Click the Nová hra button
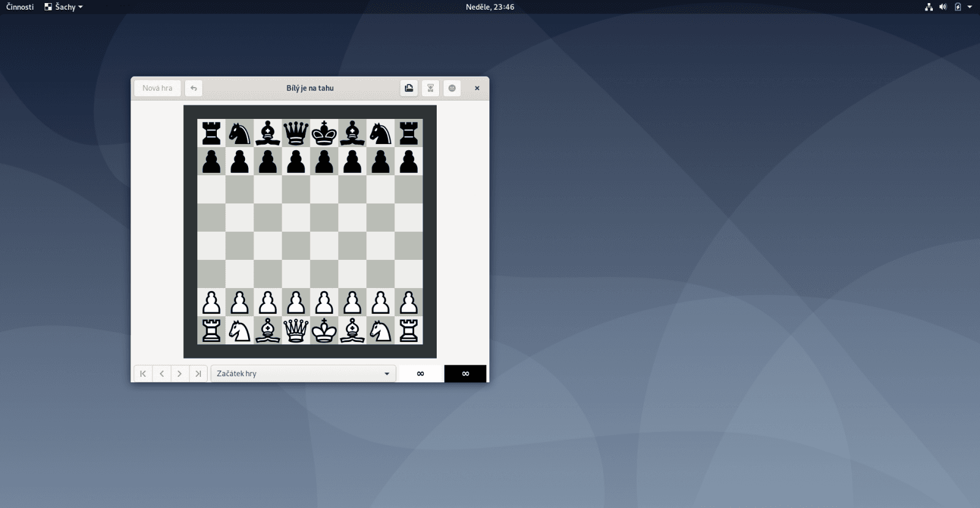980x508 pixels. tap(157, 88)
